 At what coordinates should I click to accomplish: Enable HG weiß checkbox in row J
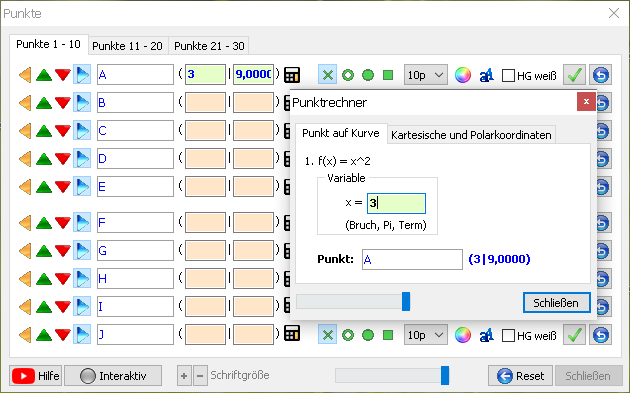coord(508,335)
